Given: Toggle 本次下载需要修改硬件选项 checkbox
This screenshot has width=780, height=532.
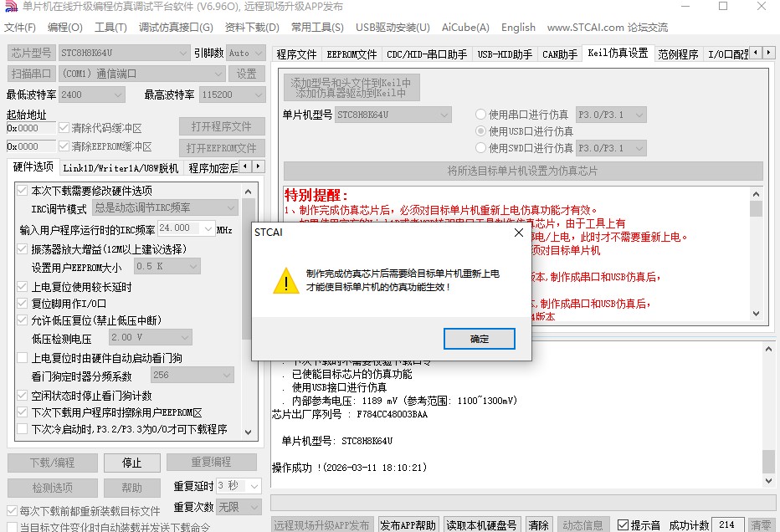Looking at the screenshot, I should click(22, 191).
